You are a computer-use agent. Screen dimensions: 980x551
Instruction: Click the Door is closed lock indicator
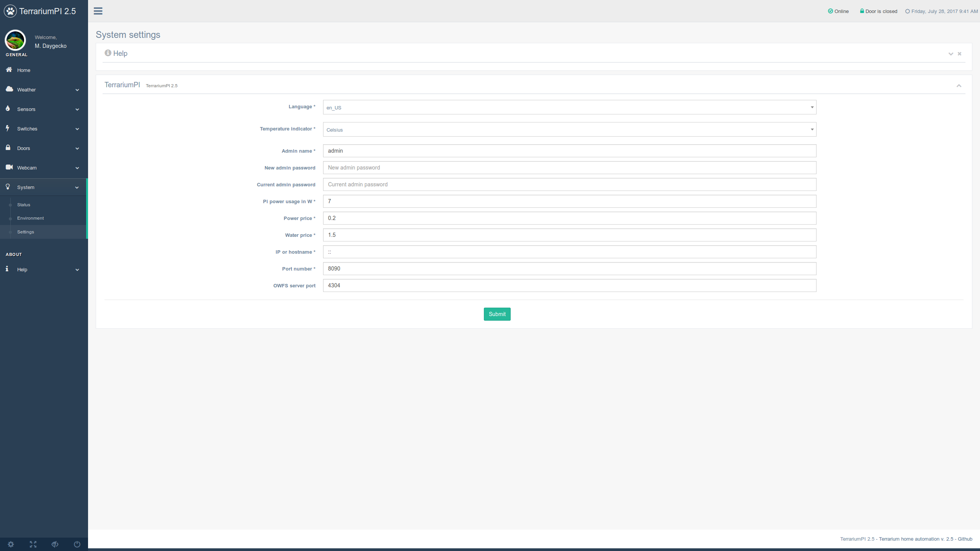pyautogui.click(x=878, y=11)
